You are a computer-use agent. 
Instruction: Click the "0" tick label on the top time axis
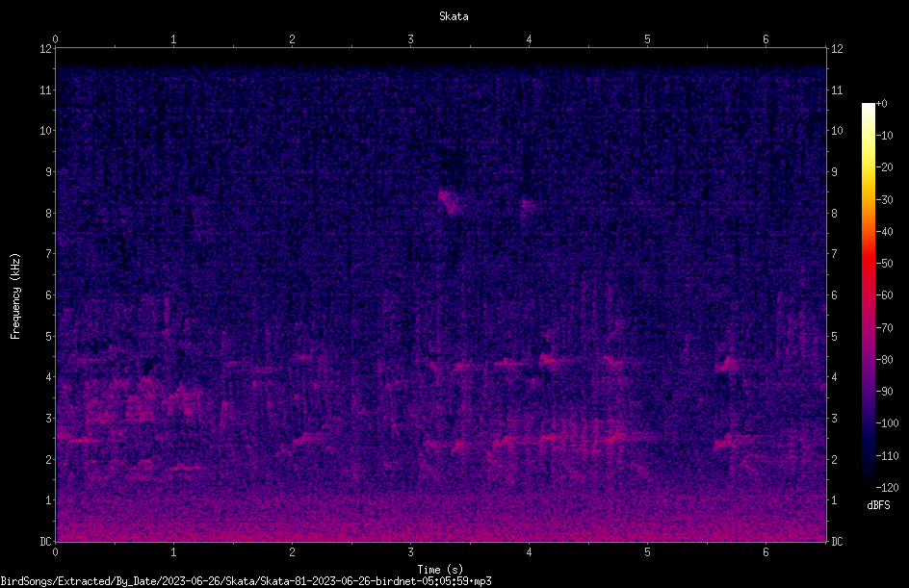coord(55,39)
